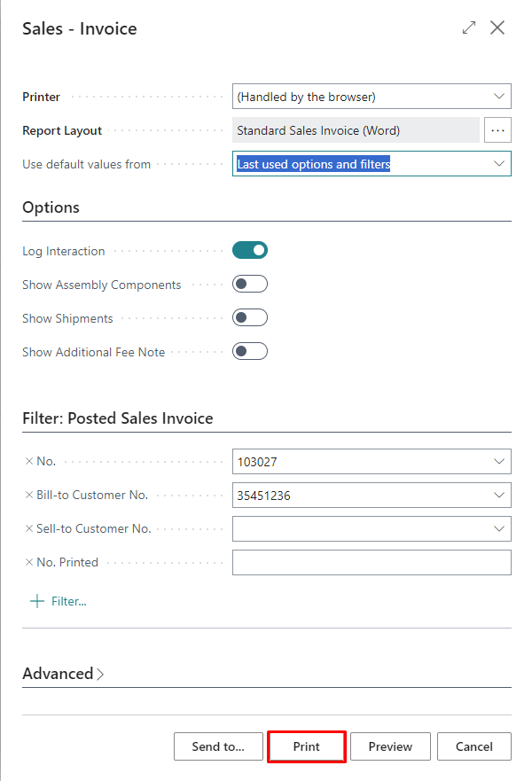Enable Show Additional Fee Note toggle
Viewport: 532px width, 781px height.
250,352
